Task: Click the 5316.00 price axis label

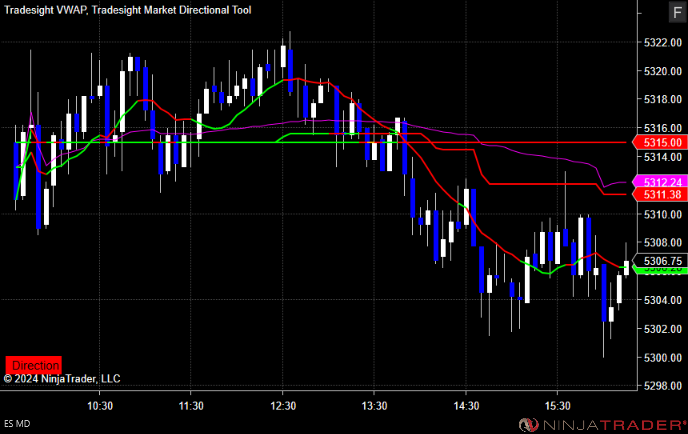Action: (x=663, y=128)
